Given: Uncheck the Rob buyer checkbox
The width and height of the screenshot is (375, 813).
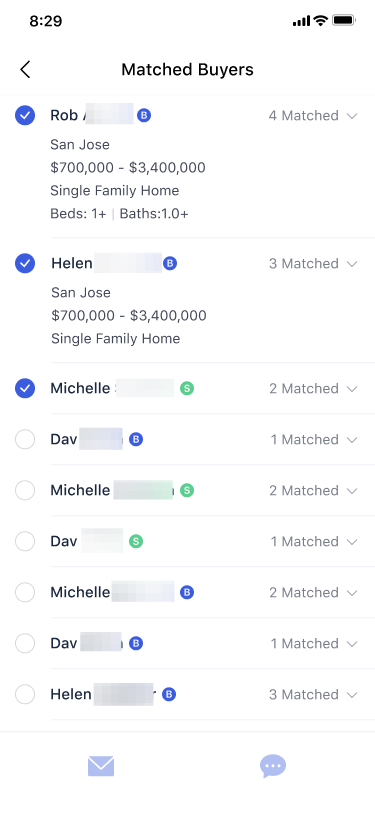Looking at the screenshot, I should (x=25, y=115).
